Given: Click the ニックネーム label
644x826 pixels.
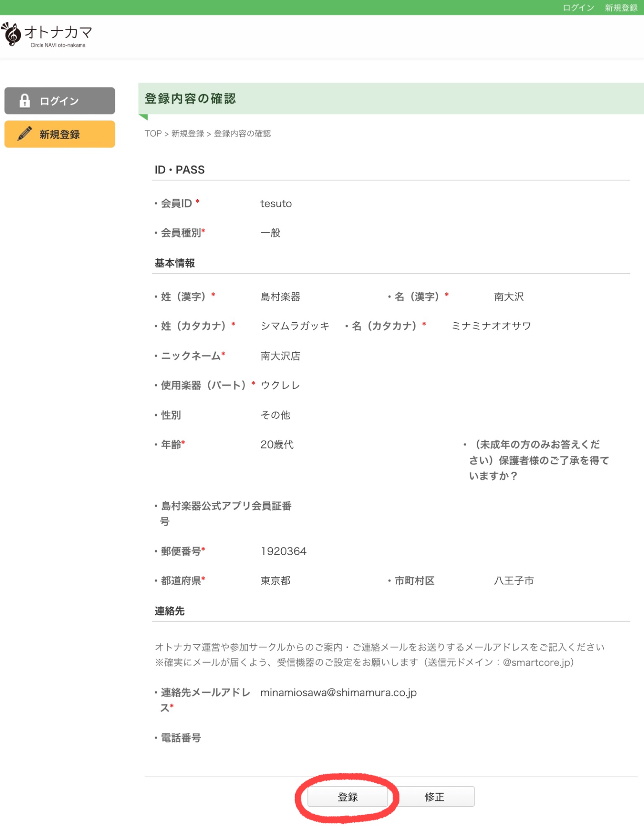Looking at the screenshot, I should [x=191, y=356].
